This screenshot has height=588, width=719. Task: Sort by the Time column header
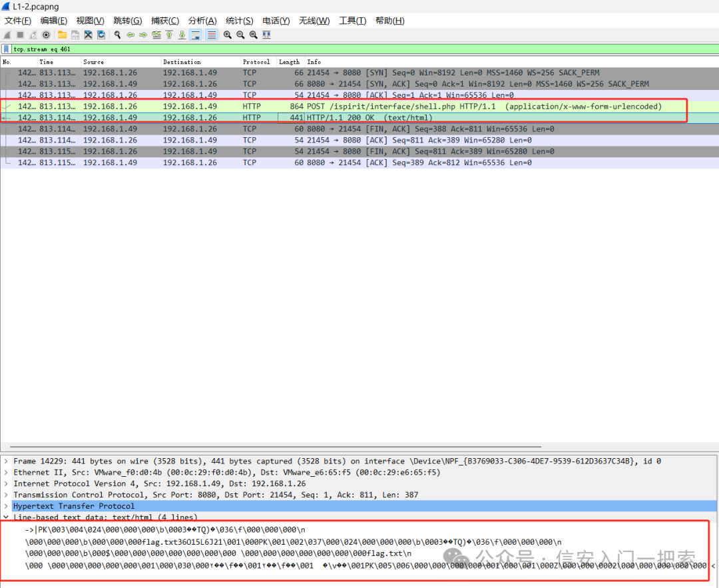[59, 62]
